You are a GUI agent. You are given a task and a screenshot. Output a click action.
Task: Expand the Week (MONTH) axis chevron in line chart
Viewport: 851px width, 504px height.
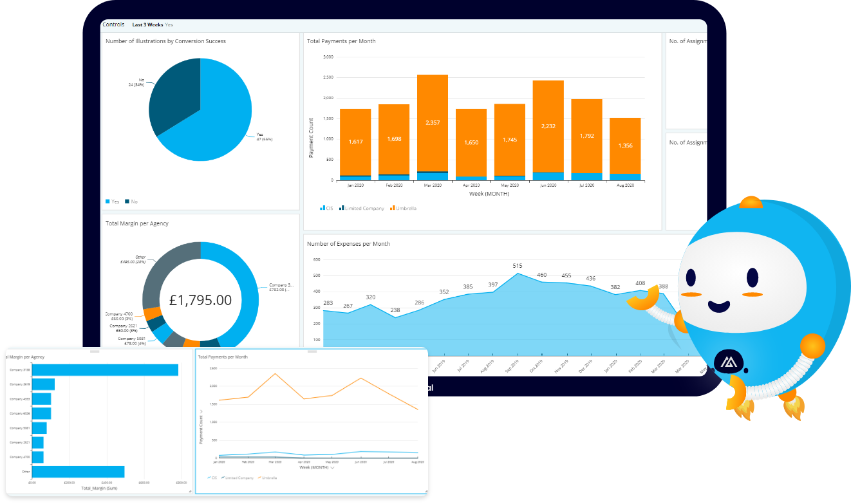click(333, 468)
